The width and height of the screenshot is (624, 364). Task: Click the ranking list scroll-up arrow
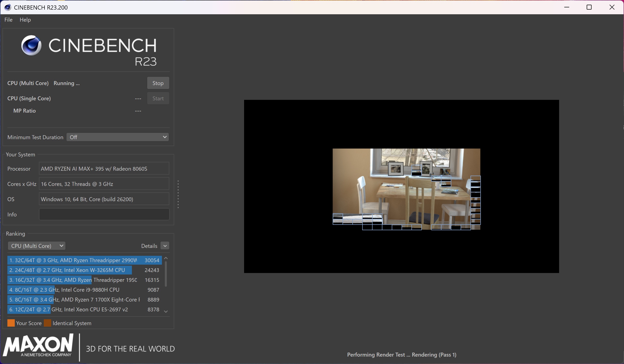coord(166,258)
